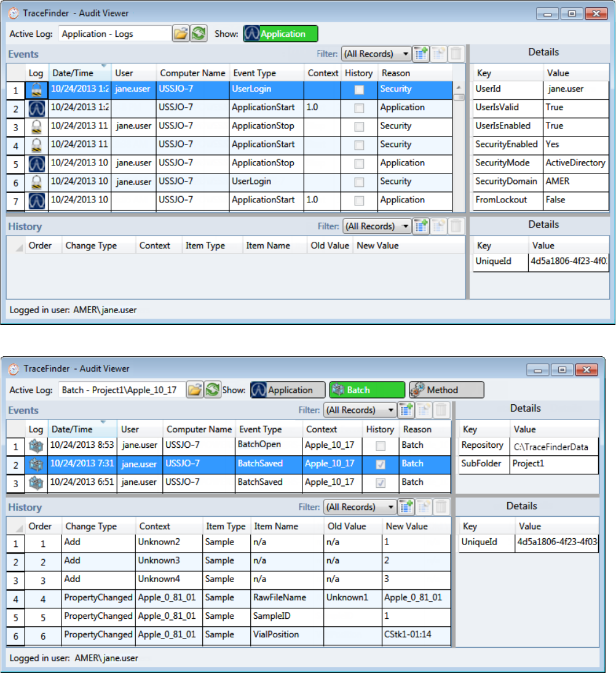Toggle History checkbox for 6:51 BatchSaved row
The image size is (616, 673).
click(380, 483)
